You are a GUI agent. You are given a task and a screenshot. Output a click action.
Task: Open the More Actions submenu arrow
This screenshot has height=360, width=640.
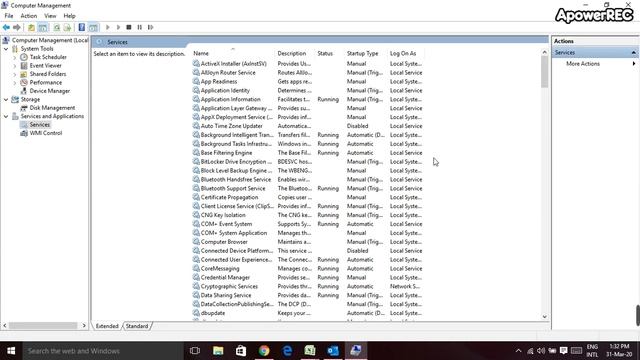click(x=634, y=64)
